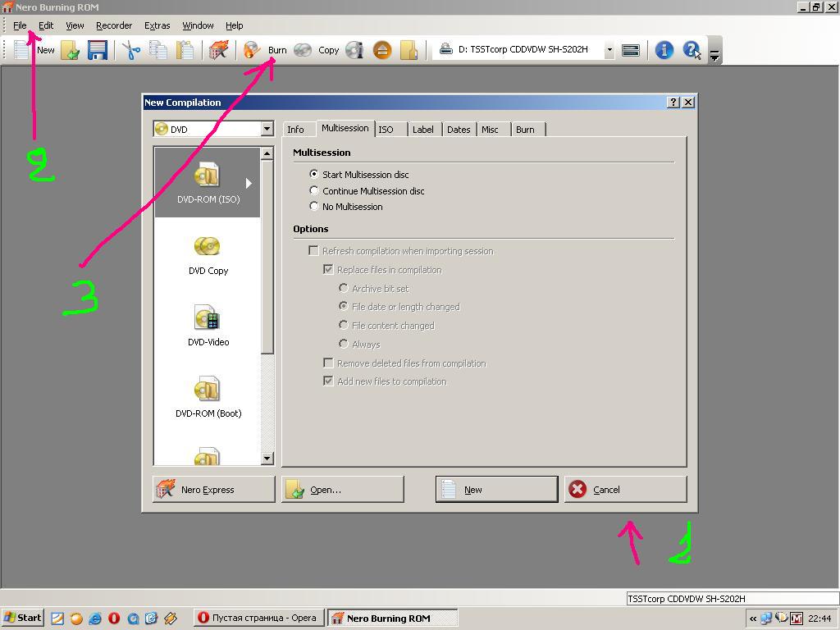Open the Recorder menu

[x=114, y=25]
